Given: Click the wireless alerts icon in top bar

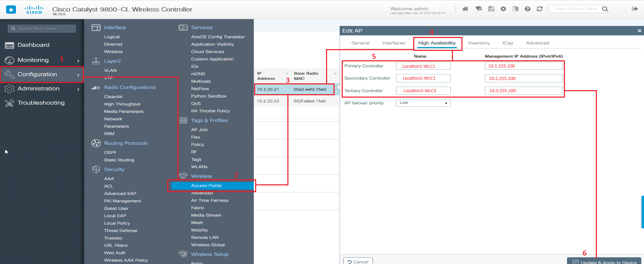Looking at the screenshot, I should pyautogui.click(x=478, y=9).
